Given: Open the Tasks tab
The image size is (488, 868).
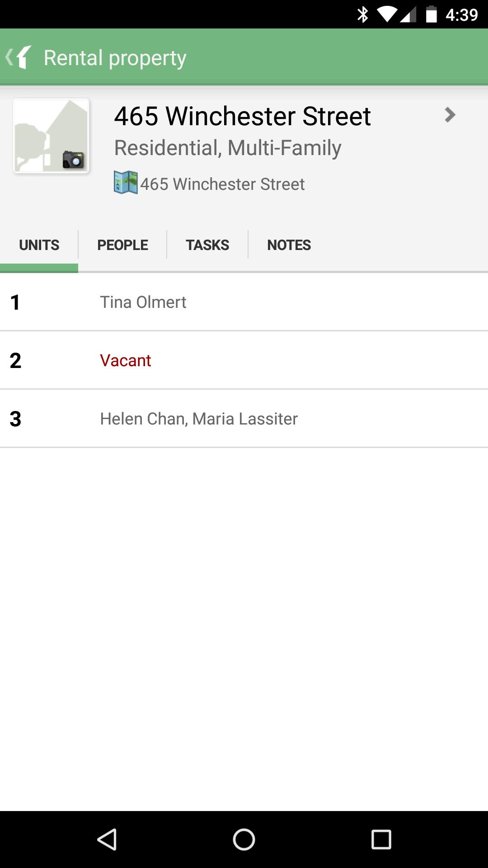Looking at the screenshot, I should 207,245.
